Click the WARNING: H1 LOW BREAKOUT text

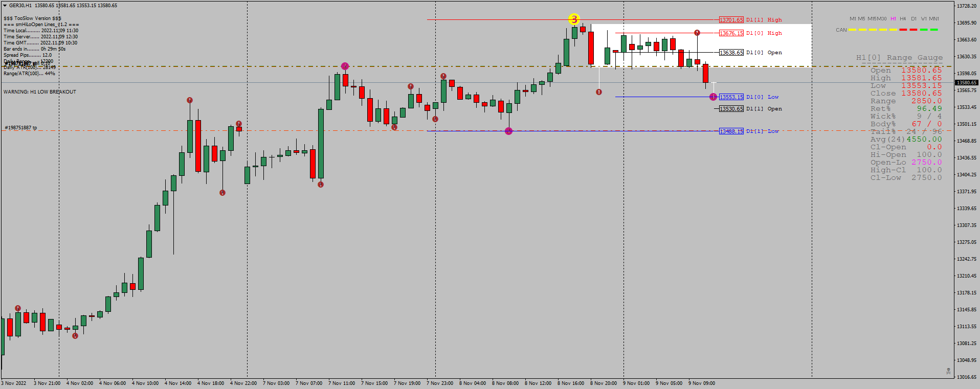click(40, 92)
